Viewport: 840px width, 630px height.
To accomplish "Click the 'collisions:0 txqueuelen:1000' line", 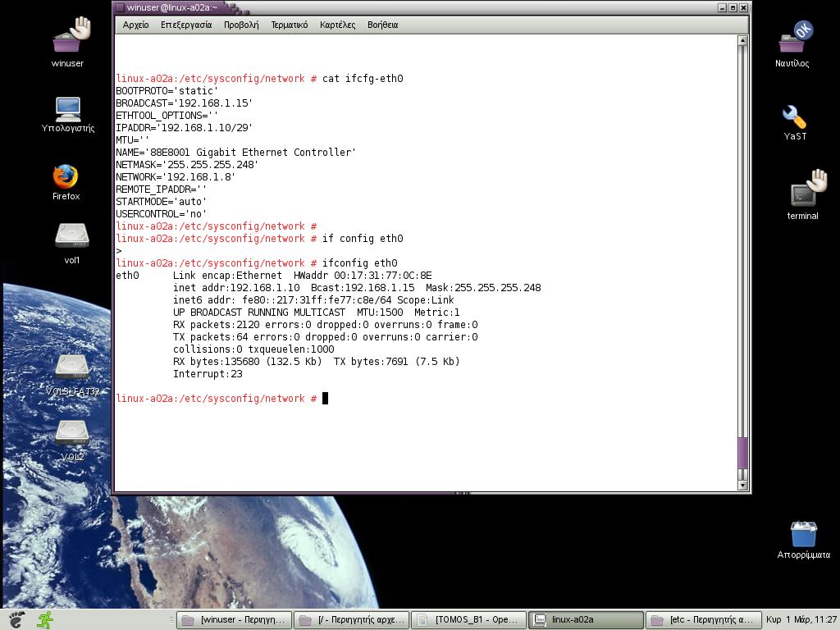I will coord(253,349).
